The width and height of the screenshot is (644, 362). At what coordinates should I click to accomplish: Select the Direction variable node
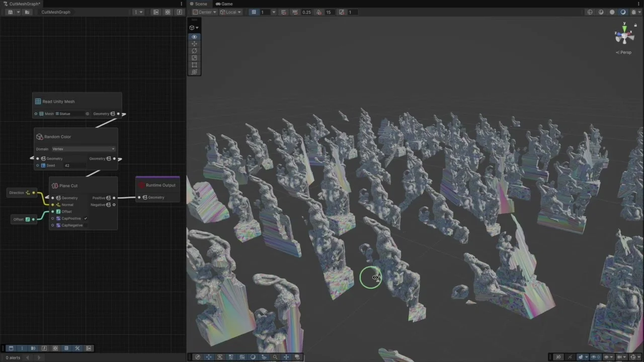tap(22, 193)
